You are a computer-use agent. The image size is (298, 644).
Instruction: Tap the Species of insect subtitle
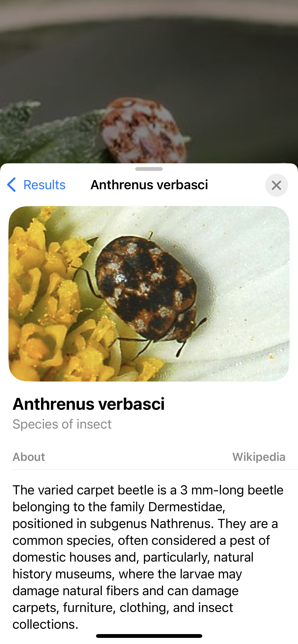[x=62, y=424]
